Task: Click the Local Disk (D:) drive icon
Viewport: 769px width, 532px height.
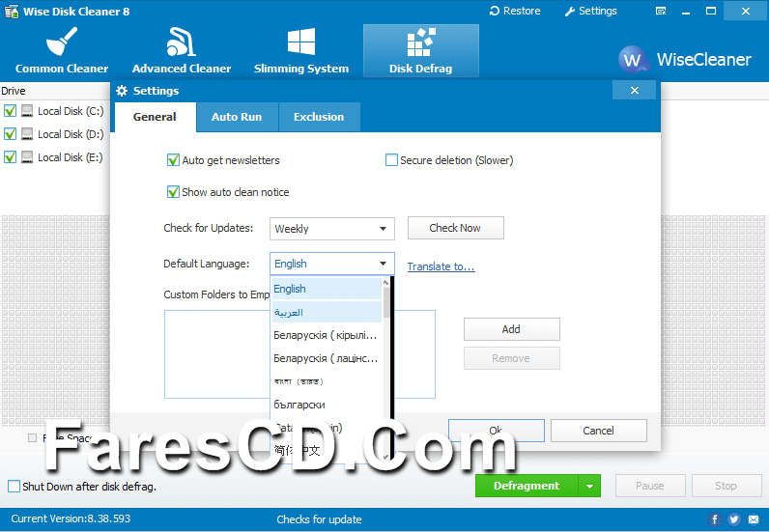Action: pos(27,134)
